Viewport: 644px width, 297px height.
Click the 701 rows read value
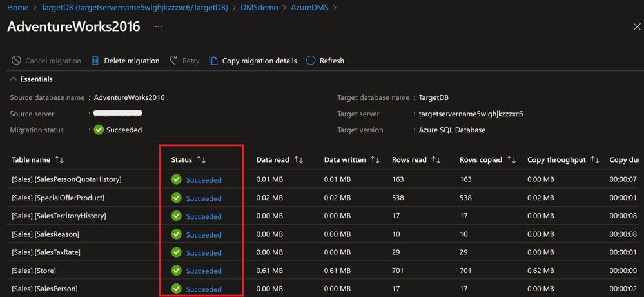[x=398, y=271]
